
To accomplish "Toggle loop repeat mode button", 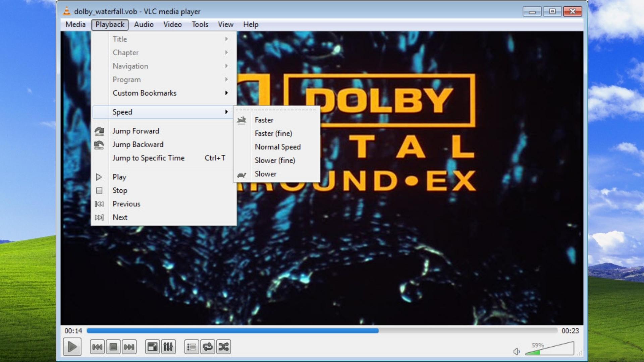I will [208, 347].
